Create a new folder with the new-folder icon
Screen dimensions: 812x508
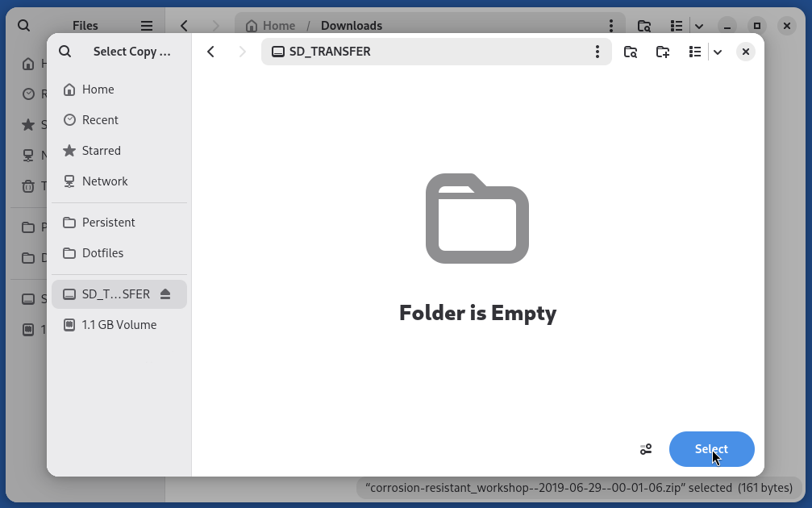click(662, 52)
